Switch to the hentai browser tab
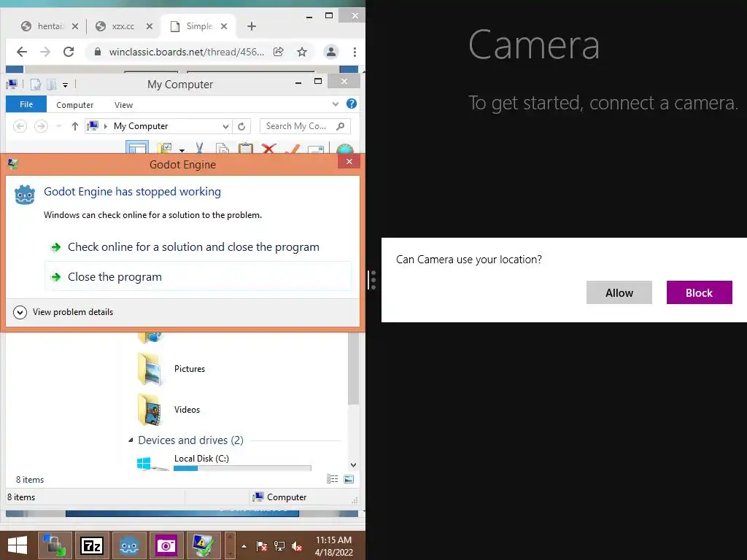 [49, 26]
